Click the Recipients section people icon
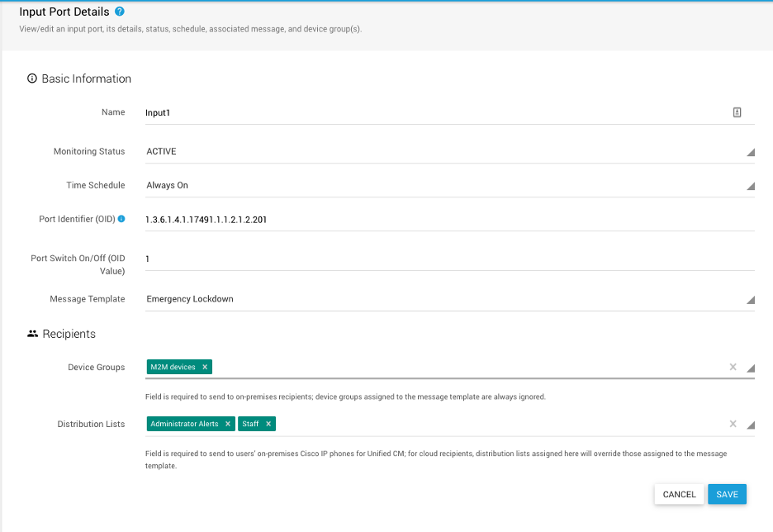 click(x=32, y=334)
